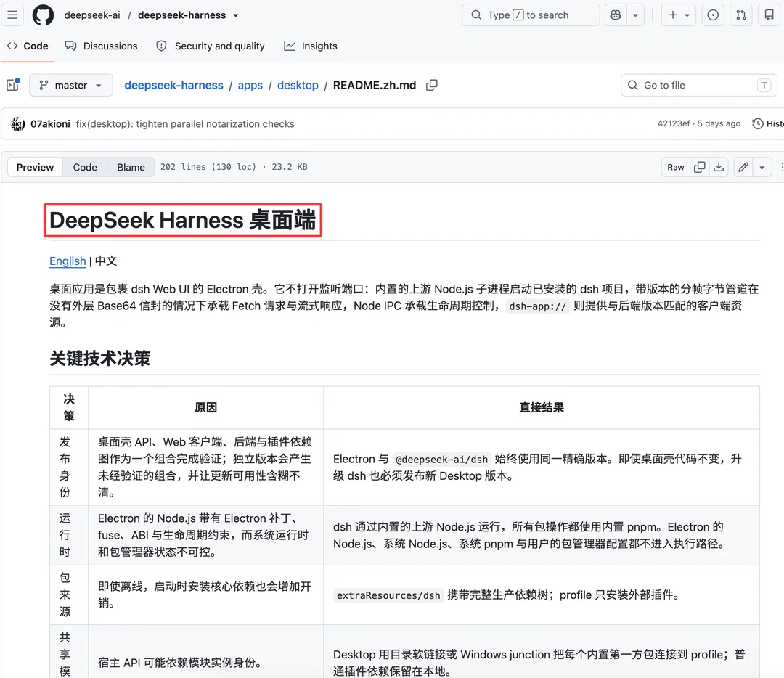Open commit hash 42123ef
The image size is (784, 678).
(673, 123)
